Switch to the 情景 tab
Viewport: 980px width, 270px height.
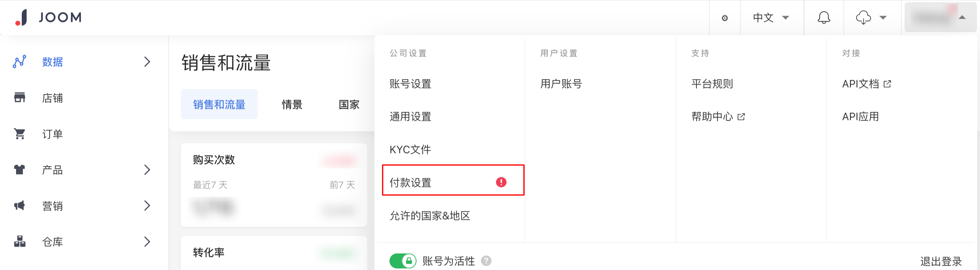coord(292,104)
